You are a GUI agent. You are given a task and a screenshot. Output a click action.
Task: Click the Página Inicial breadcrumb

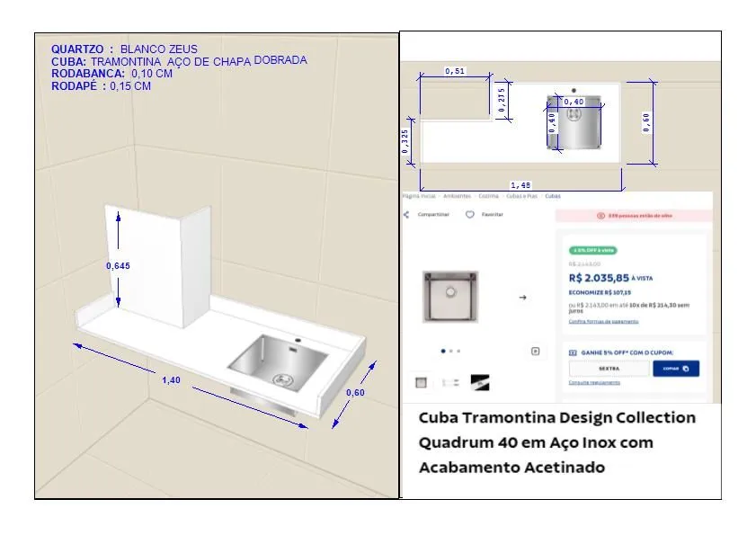coord(419,196)
